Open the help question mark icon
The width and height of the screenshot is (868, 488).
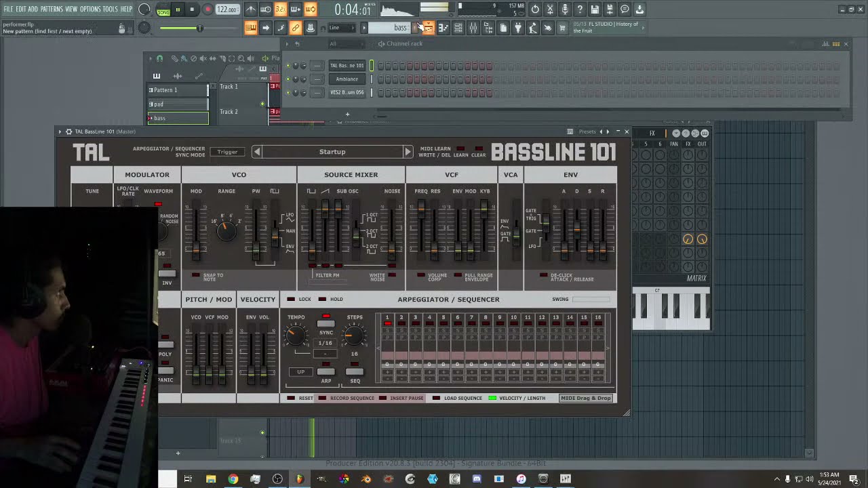coord(580,9)
